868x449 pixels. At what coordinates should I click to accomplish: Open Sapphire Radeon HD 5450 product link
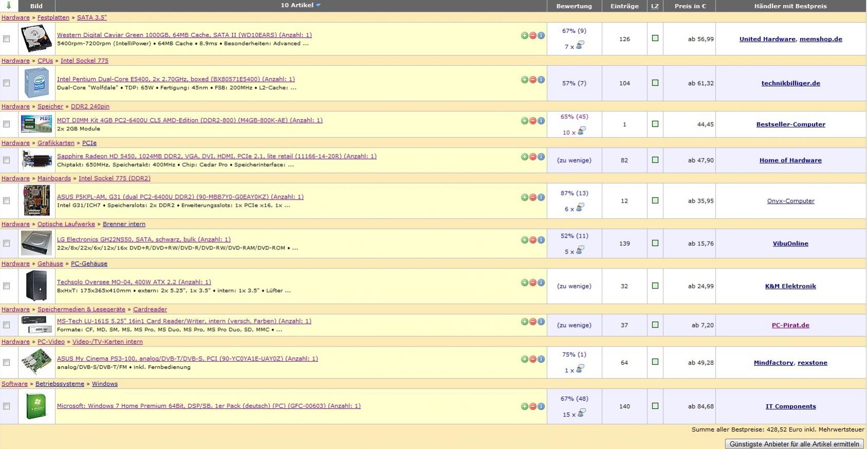(216, 156)
